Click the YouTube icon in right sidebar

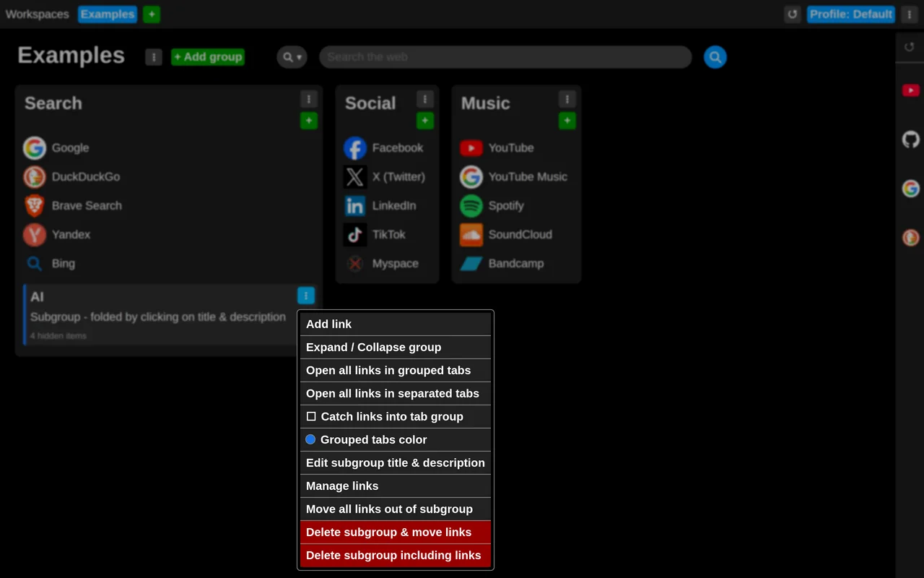910,90
